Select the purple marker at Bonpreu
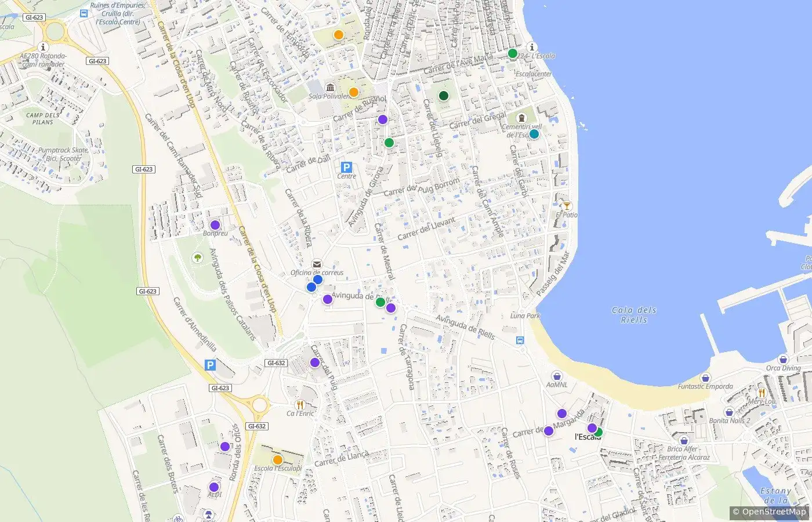The image size is (812, 522). point(215,225)
